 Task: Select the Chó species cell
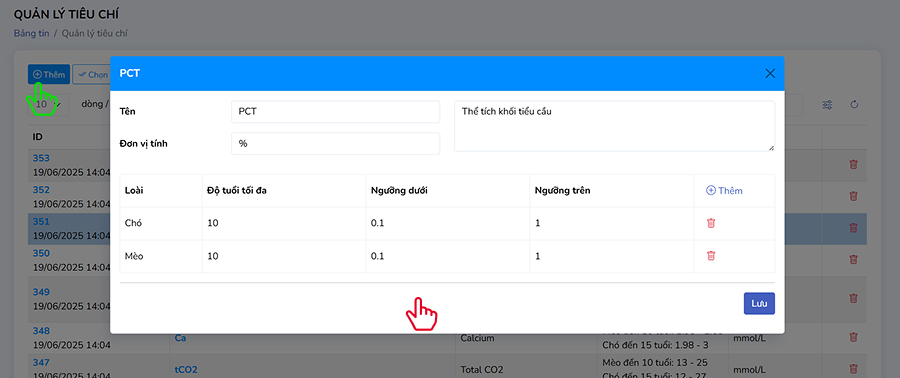pos(161,223)
